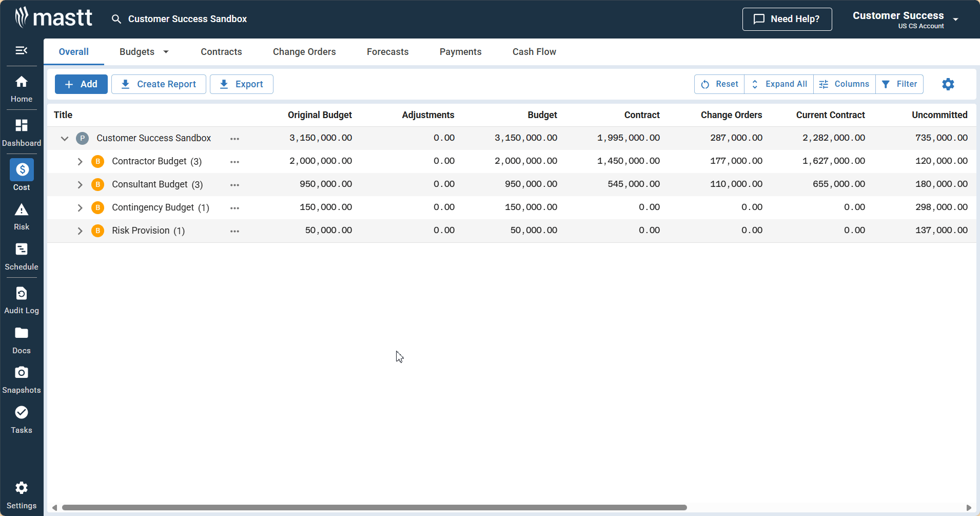Select the 1,450,000.00 Contract cell
The width and height of the screenshot is (980, 516).
coord(629,161)
